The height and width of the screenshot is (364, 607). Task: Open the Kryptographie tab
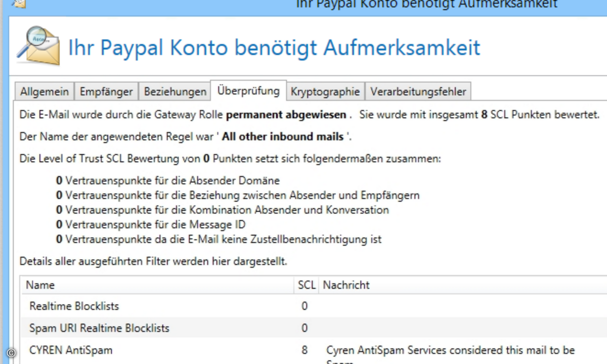[x=325, y=92]
